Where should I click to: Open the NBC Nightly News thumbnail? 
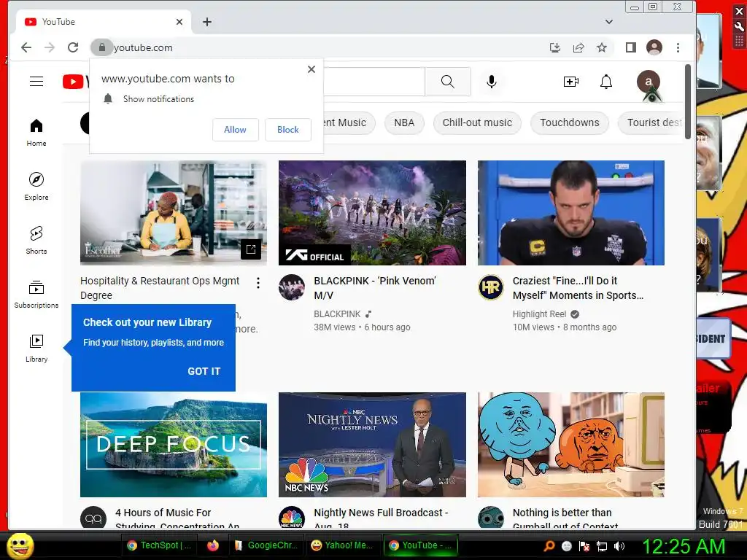pos(372,445)
